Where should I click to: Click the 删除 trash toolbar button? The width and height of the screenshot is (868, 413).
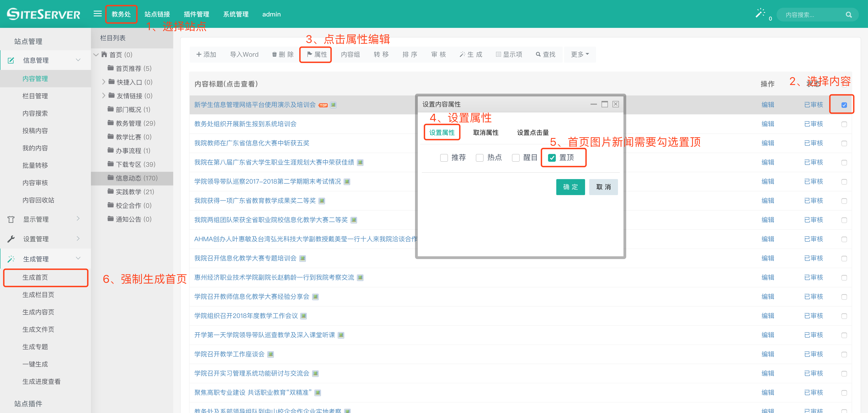tap(283, 55)
